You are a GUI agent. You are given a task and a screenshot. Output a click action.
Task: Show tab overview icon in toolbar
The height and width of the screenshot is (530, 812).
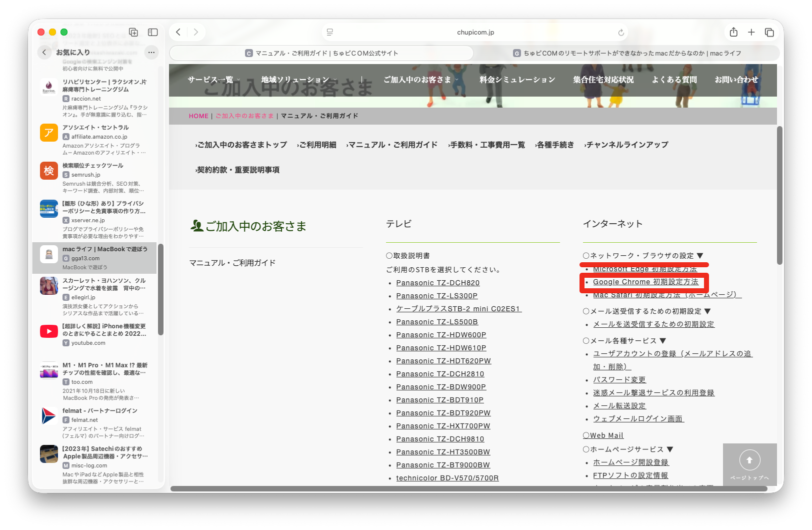[769, 32]
